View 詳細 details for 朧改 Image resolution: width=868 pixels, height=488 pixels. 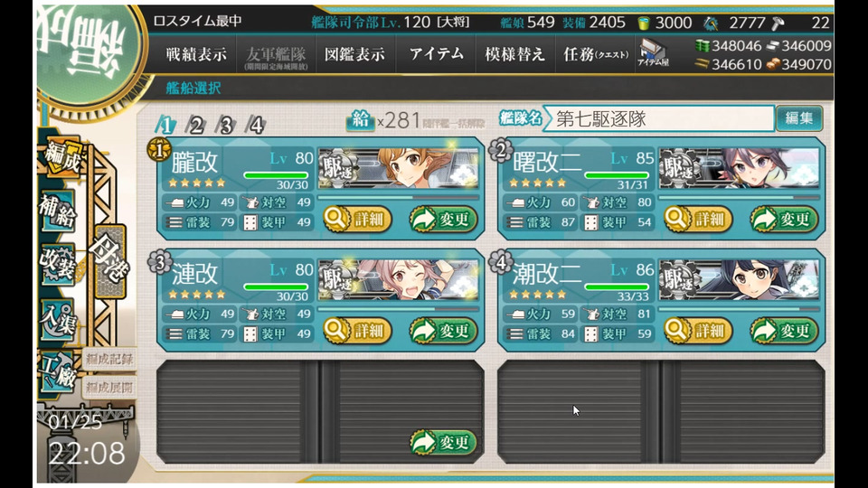pyautogui.click(x=358, y=219)
